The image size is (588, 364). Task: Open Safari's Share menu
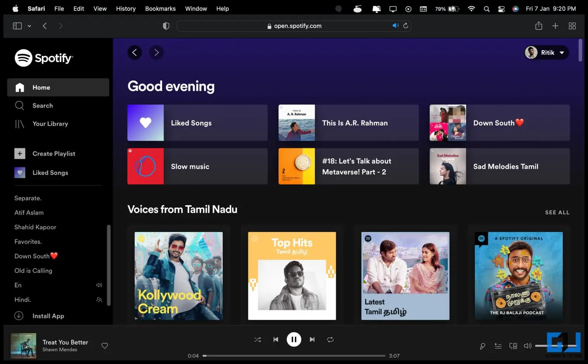pyautogui.click(x=539, y=26)
